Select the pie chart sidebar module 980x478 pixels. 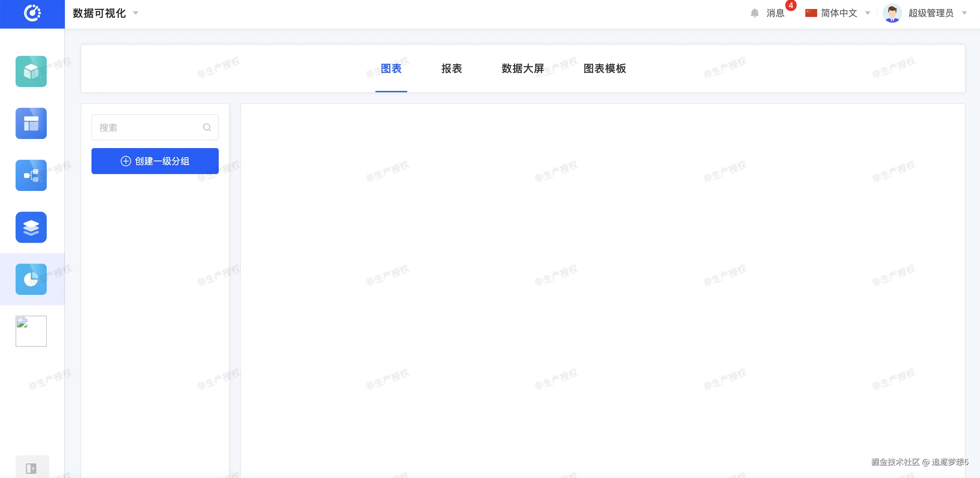coord(31,279)
